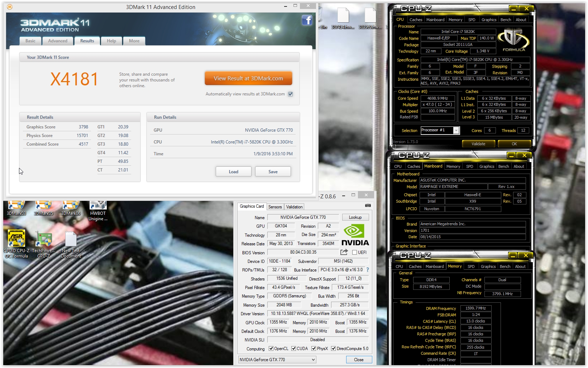The image size is (588, 368).
Task: Open the Validation tab in GPU-Z
Action: tap(294, 207)
